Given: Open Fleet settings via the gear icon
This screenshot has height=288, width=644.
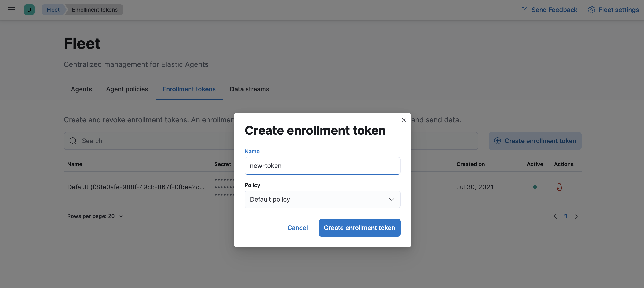Looking at the screenshot, I should [591, 10].
